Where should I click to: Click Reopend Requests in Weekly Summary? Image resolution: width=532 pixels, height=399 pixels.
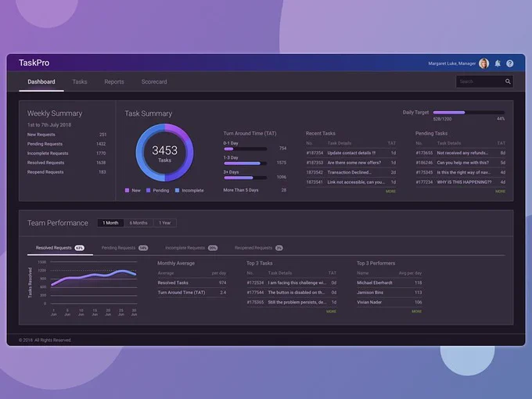66,172
